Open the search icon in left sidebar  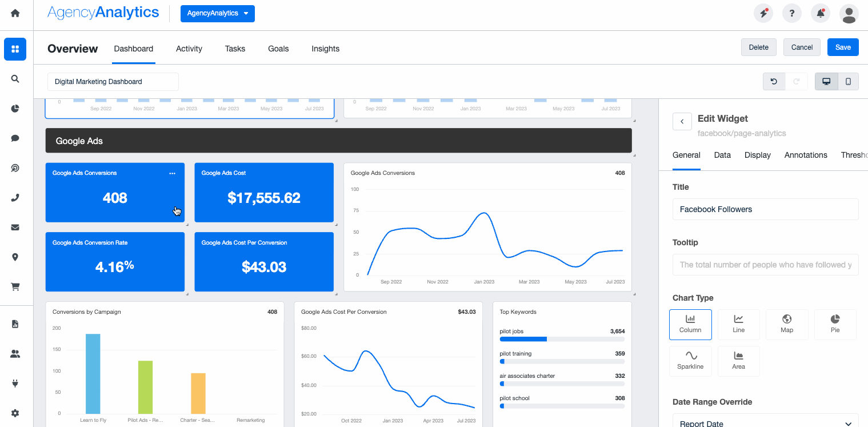click(x=15, y=79)
